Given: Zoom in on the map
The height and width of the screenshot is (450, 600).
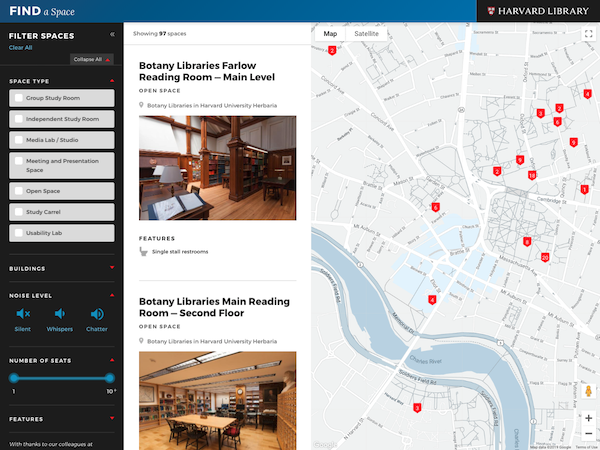Looking at the screenshot, I should (x=588, y=418).
